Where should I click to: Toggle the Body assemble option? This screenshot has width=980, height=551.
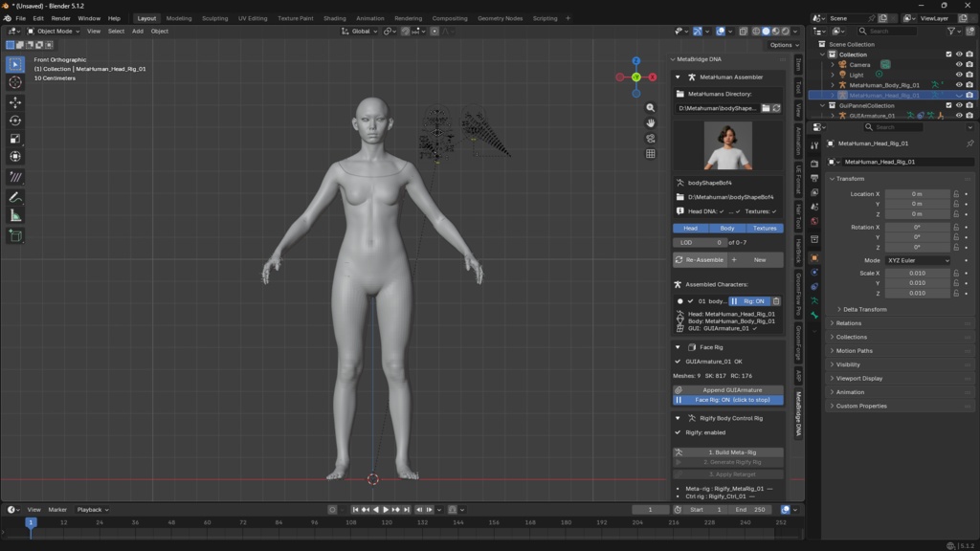pos(727,228)
